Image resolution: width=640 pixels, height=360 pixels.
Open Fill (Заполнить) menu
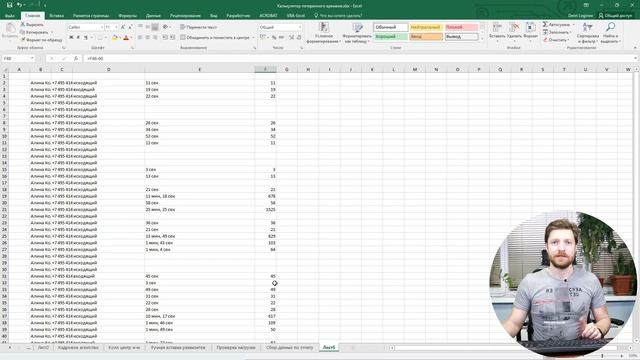tap(558, 32)
